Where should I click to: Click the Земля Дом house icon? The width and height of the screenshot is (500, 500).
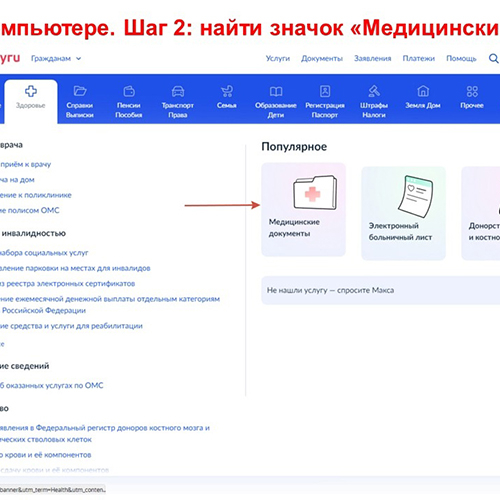click(x=423, y=91)
